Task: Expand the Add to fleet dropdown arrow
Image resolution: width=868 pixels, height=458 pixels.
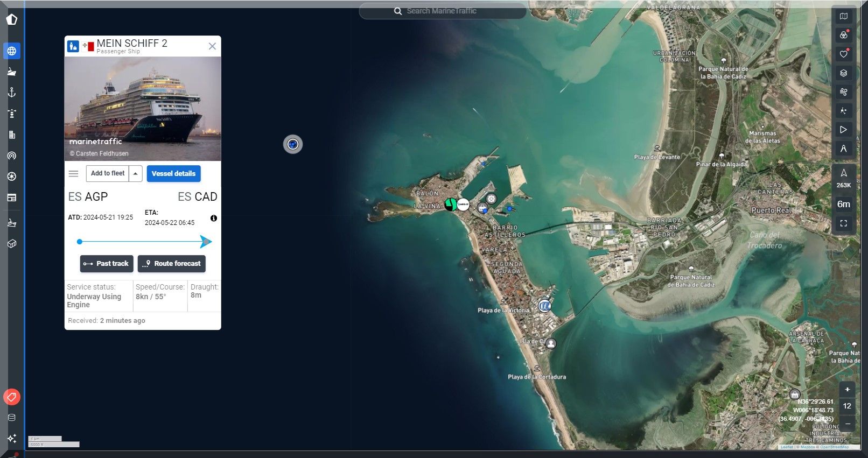Action: (136, 173)
